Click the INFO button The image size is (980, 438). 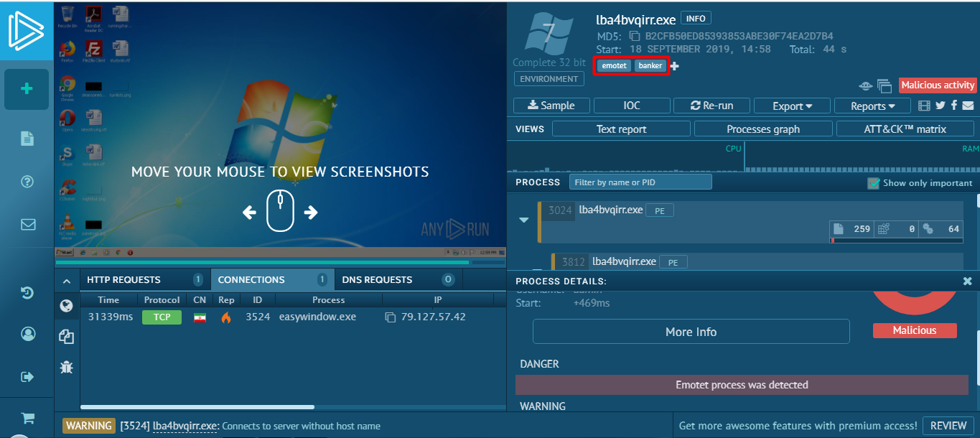point(696,18)
